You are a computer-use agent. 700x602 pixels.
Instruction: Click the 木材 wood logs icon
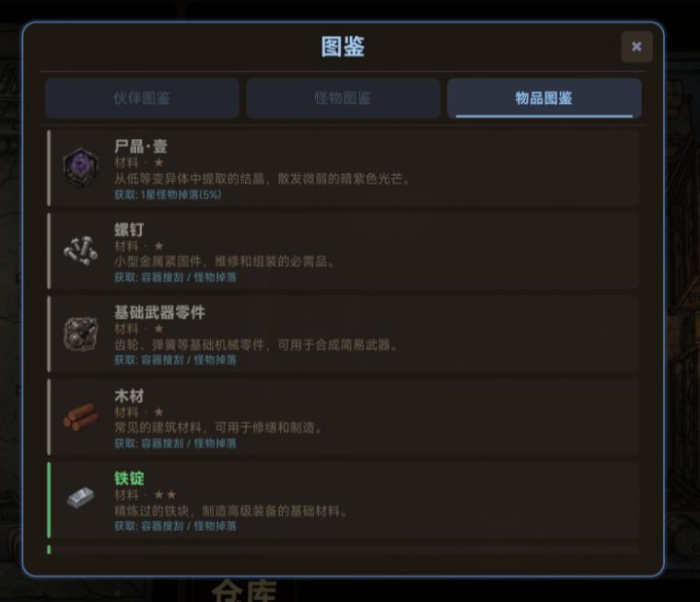81,416
